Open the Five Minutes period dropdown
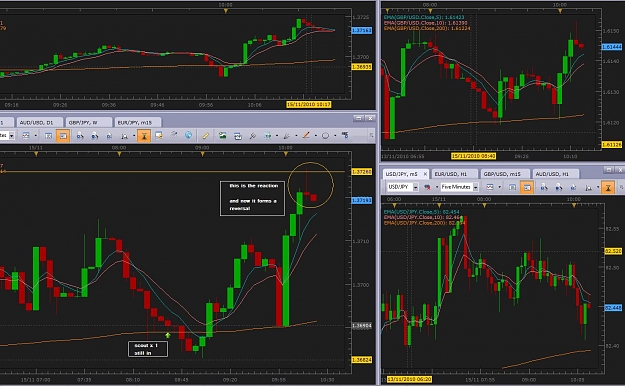This screenshot has width=625, height=386. (476, 187)
